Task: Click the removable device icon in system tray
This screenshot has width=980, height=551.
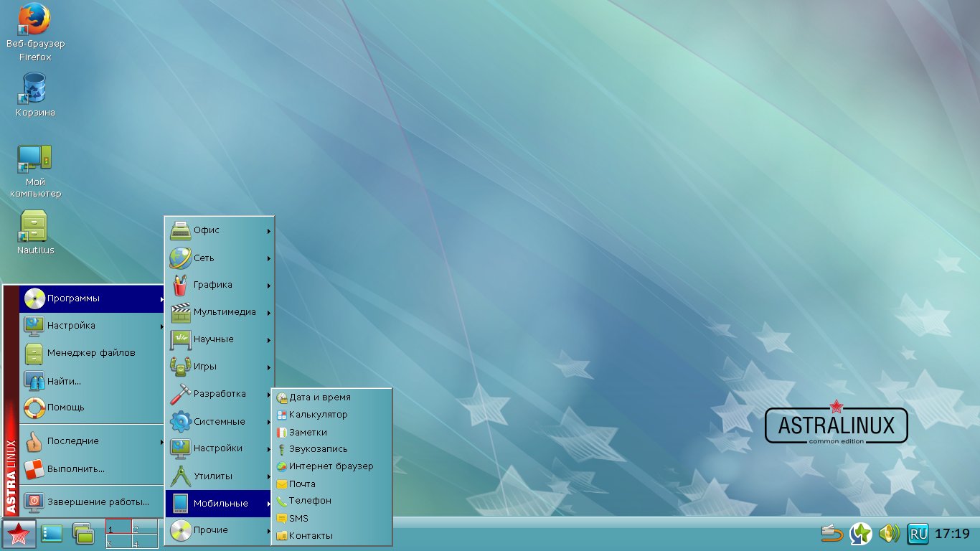Action: (x=832, y=533)
